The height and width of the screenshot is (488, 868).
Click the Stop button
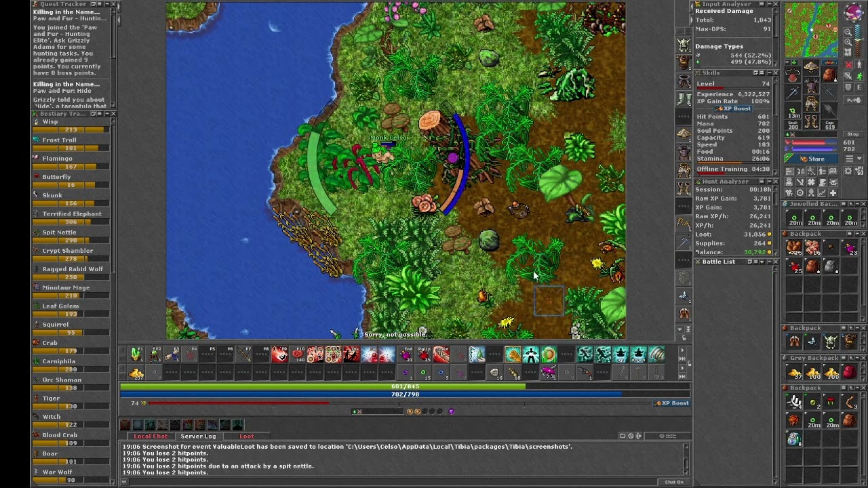click(x=853, y=134)
